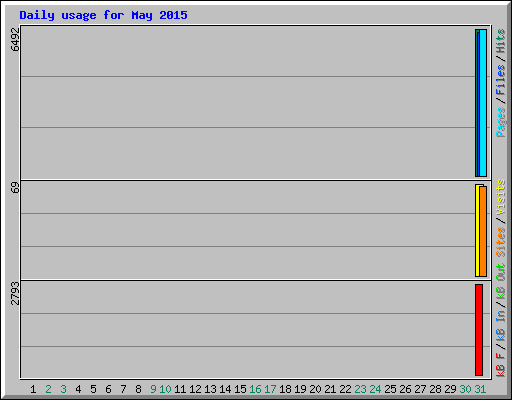512x400 pixels.
Task: Click the red kB F bar for day 31
Action: click(x=479, y=330)
